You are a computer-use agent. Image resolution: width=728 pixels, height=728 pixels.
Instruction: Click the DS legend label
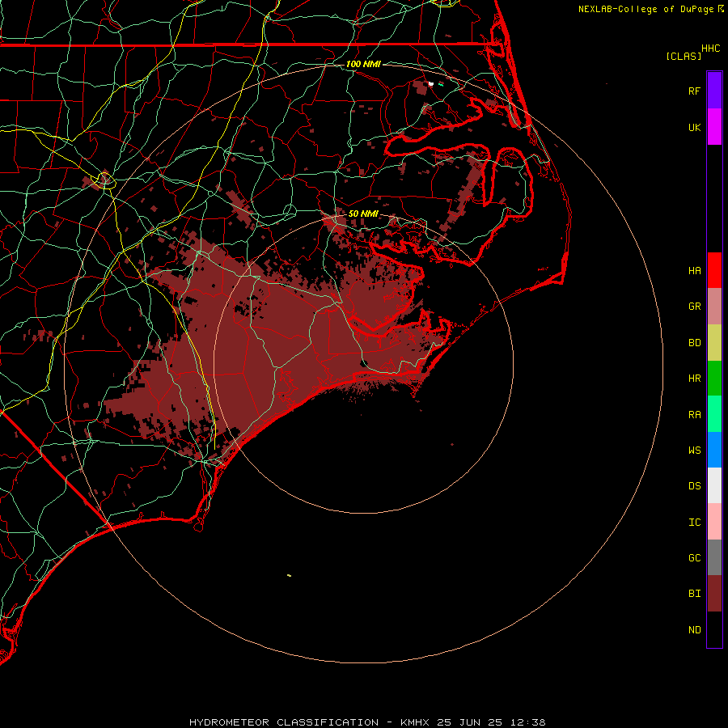[x=694, y=485]
